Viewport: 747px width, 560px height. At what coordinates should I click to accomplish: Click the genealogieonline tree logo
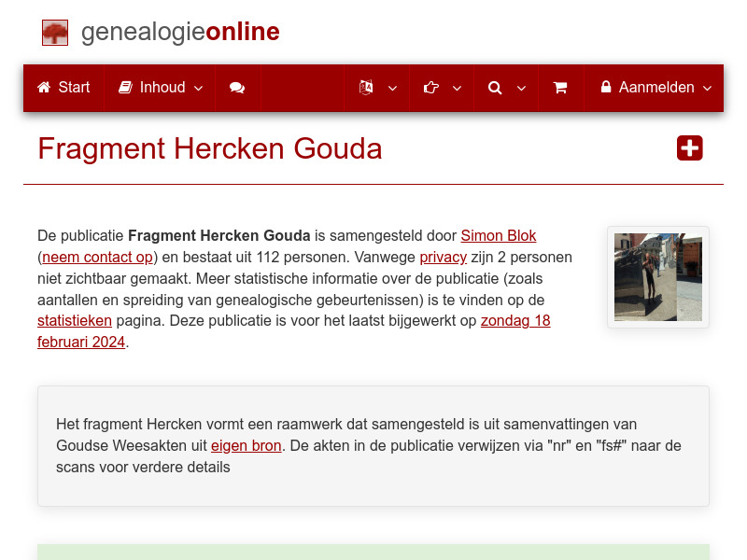[55, 32]
